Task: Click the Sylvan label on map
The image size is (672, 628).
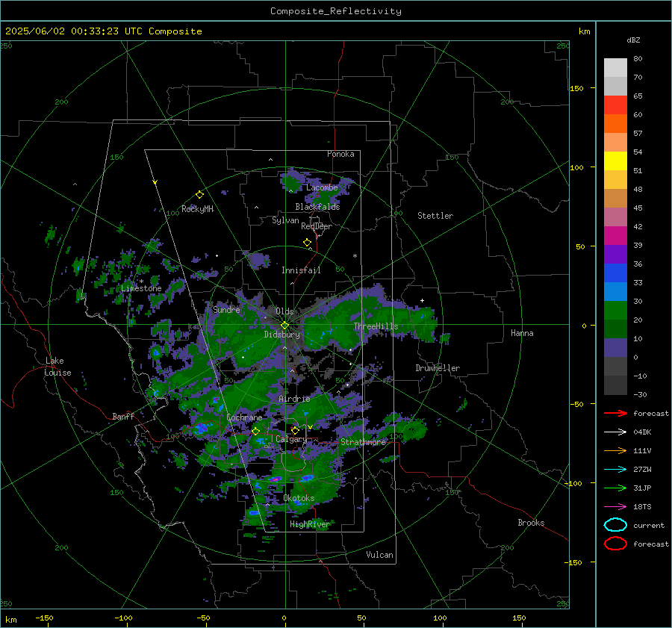Action: click(x=285, y=221)
